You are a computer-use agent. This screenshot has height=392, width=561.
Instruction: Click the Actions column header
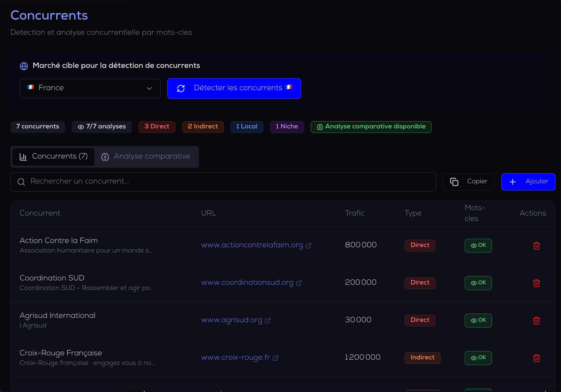tap(533, 213)
